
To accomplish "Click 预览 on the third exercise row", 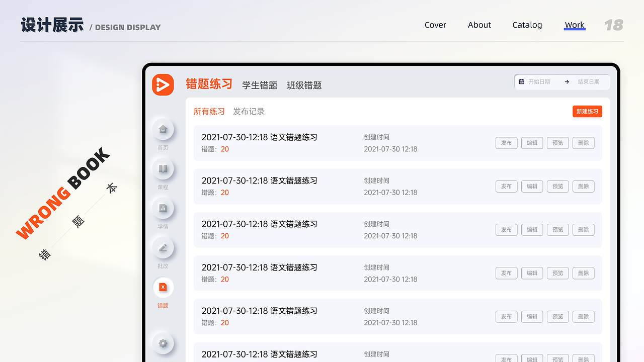I will coord(558,230).
